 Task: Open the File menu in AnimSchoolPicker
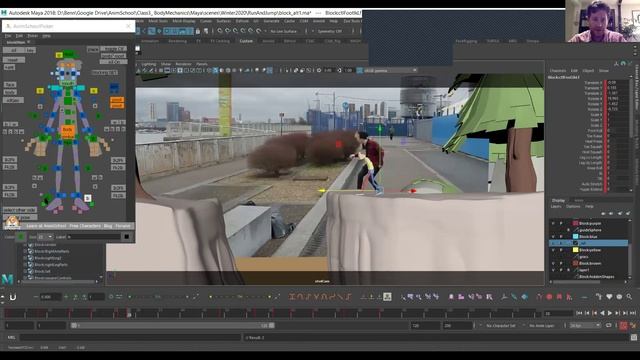click(8, 36)
